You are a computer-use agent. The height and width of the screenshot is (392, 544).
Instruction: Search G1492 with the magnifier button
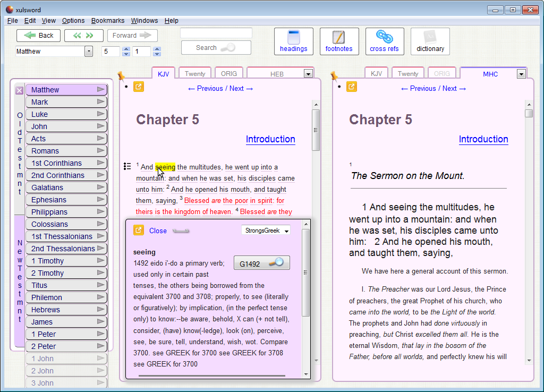(262, 263)
